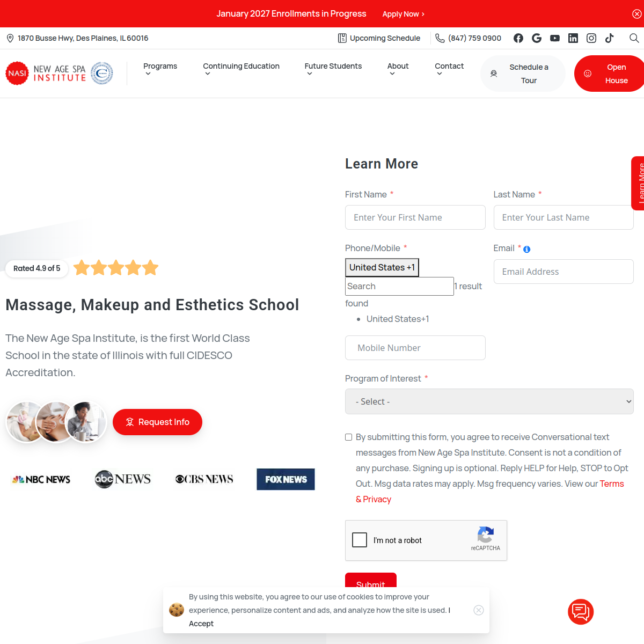Viewport: 644px width, 644px height.
Task: Click the Email info icon
Action: pos(527,249)
